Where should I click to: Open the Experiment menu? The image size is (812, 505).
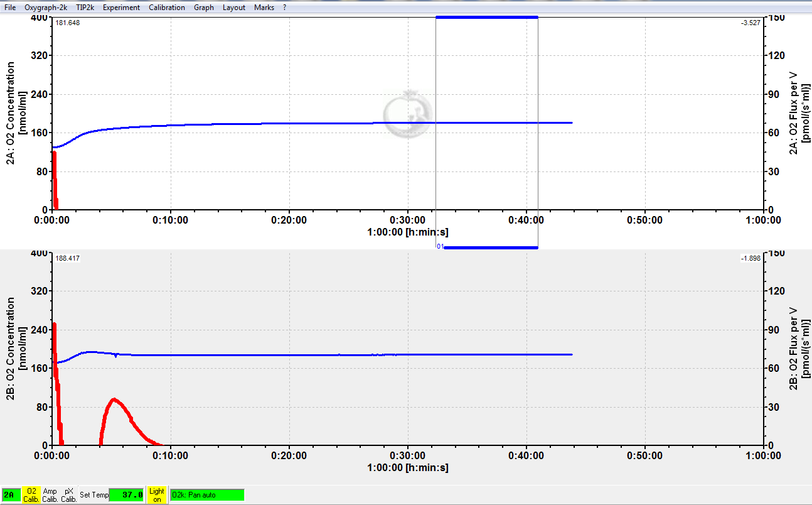[121, 8]
